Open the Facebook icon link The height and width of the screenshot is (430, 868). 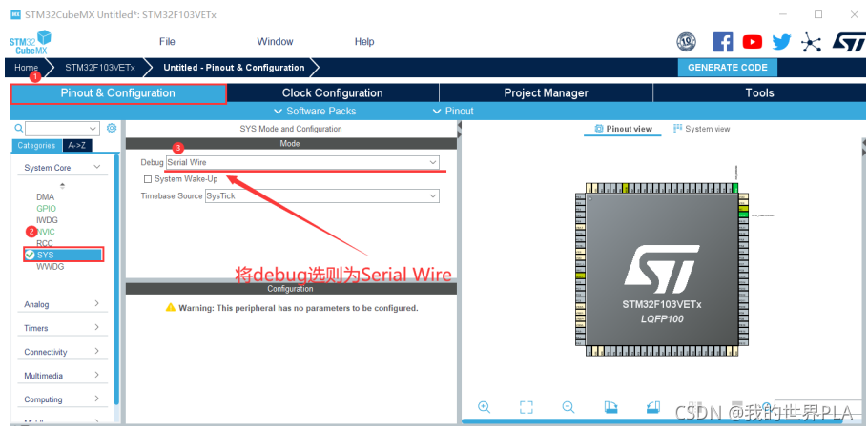722,42
